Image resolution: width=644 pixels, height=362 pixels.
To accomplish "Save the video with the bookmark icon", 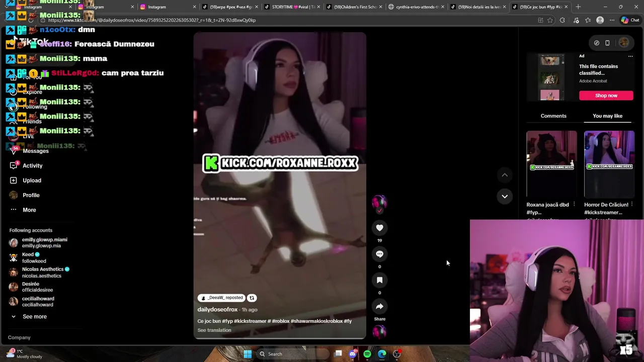I will [379, 280].
